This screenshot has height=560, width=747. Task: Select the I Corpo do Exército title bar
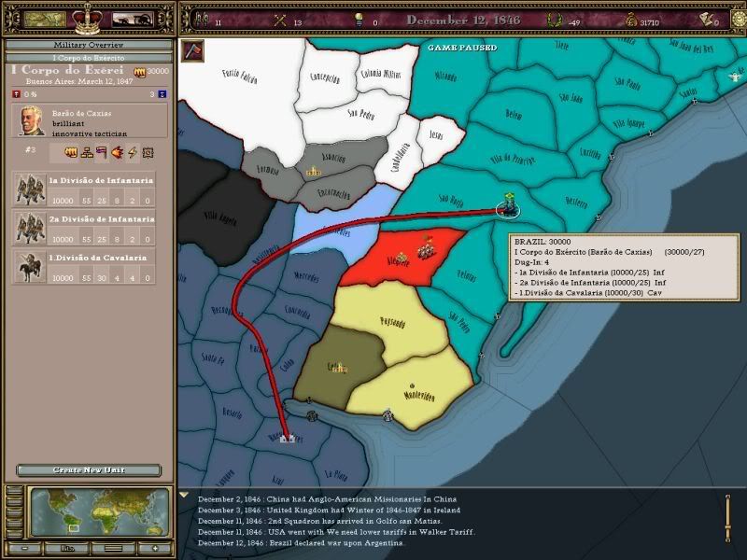click(87, 59)
